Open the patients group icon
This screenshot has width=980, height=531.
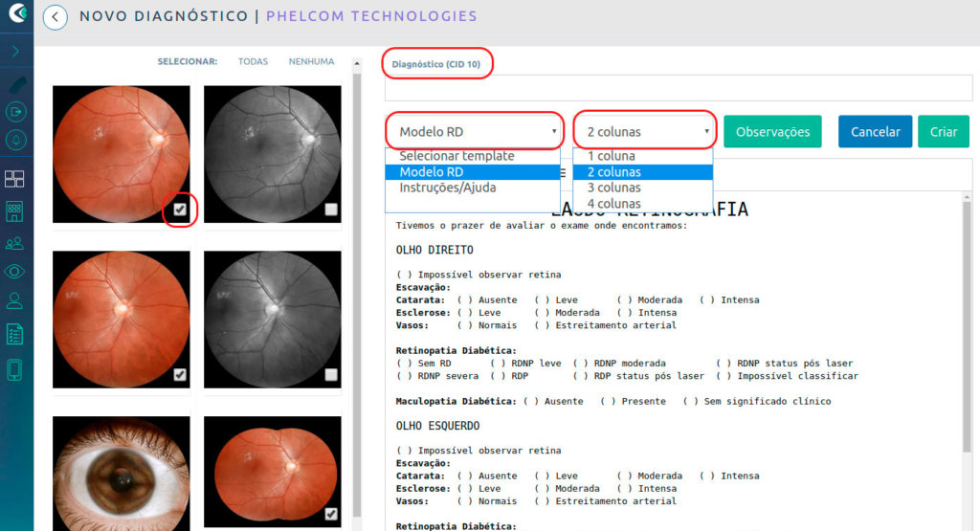(14, 244)
